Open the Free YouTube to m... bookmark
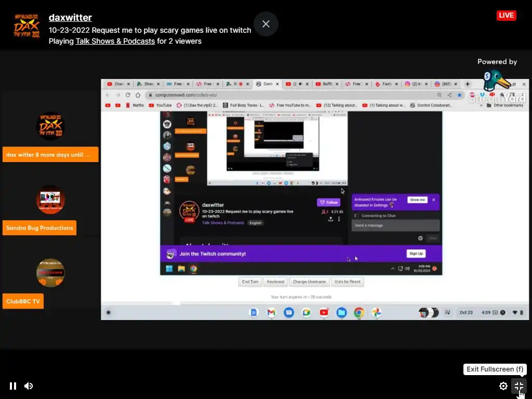The width and height of the screenshot is (532, 399). pos(290,105)
